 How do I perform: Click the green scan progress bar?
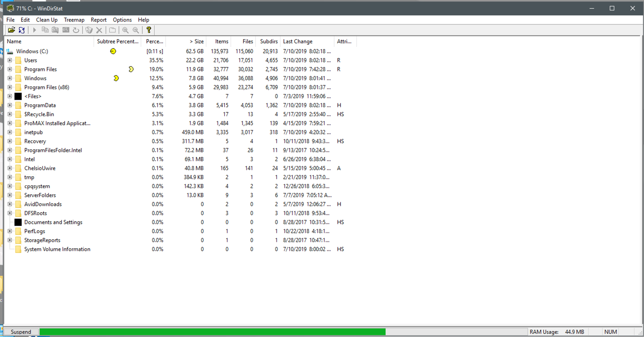tap(213, 332)
